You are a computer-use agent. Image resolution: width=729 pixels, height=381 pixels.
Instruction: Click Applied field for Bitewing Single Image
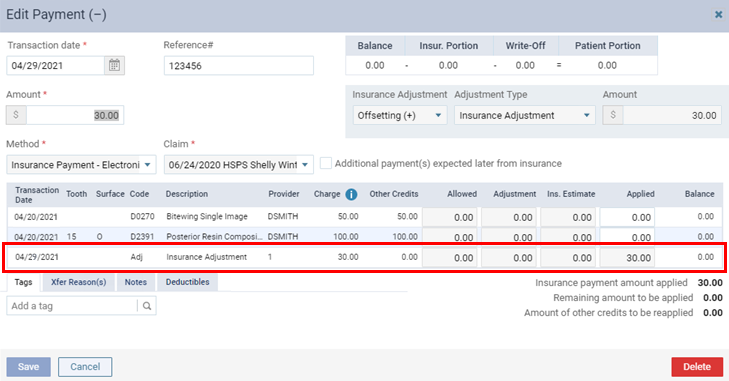click(x=627, y=217)
